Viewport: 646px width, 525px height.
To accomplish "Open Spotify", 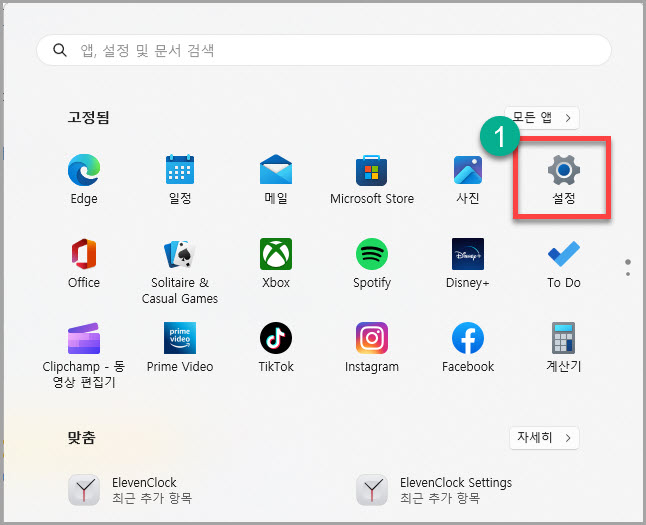I will point(372,263).
